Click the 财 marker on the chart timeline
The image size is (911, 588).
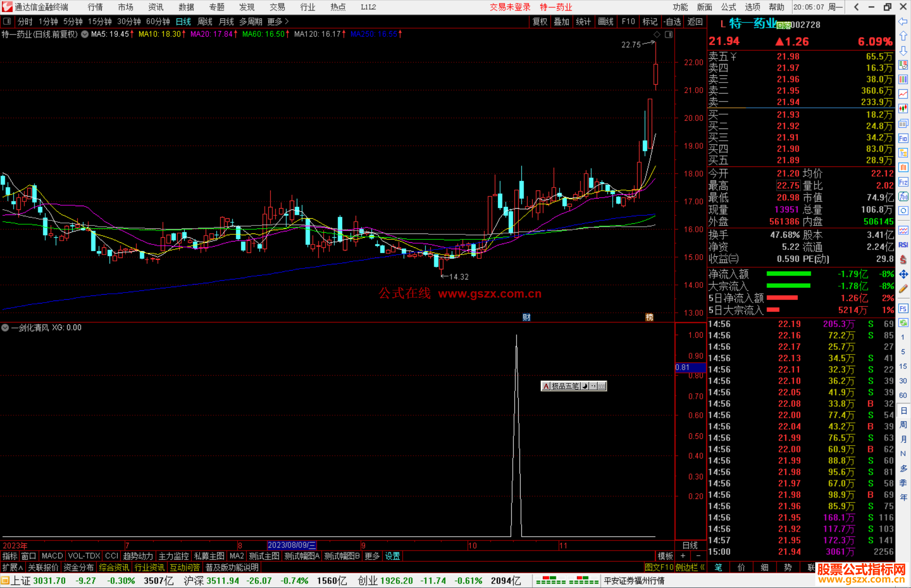click(526, 317)
